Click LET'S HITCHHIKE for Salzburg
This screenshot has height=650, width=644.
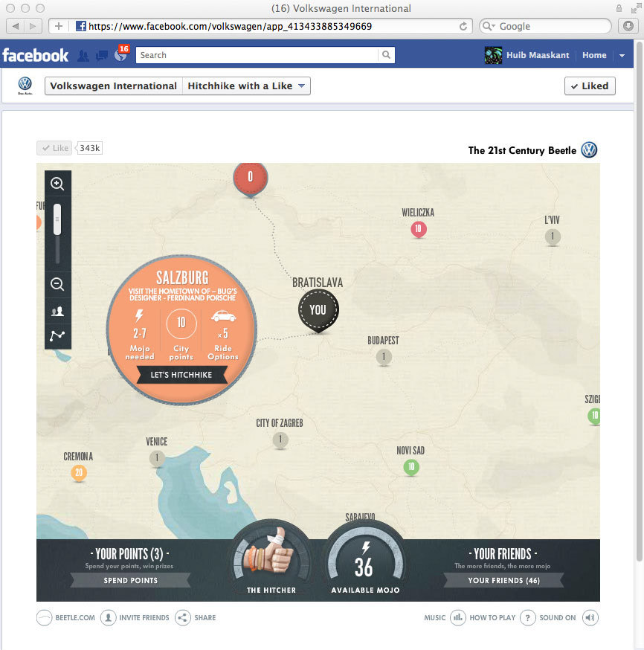pyautogui.click(x=181, y=375)
